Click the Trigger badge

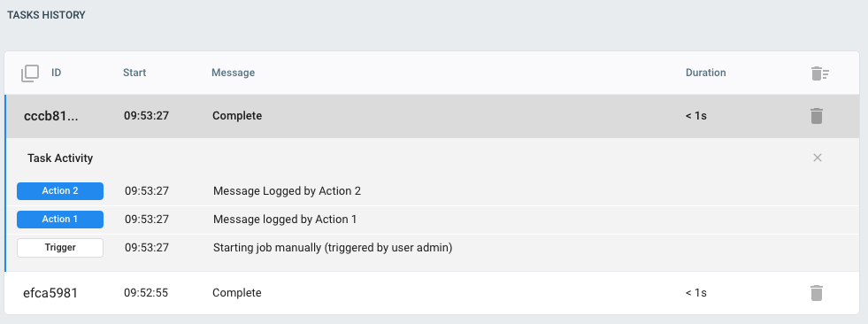60,248
